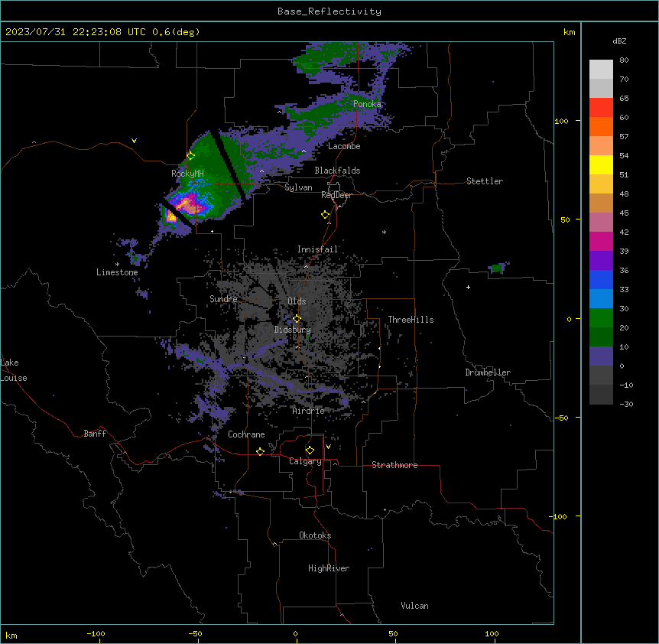Click the yellow diamond marker above Calgary label
659x644 pixels.
coord(310,450)
